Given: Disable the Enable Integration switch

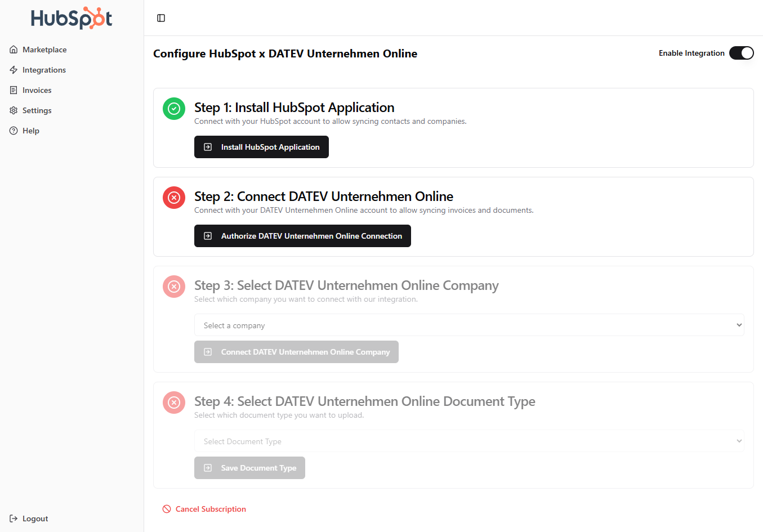Looking at the screenshot, I should pos(741,53).
